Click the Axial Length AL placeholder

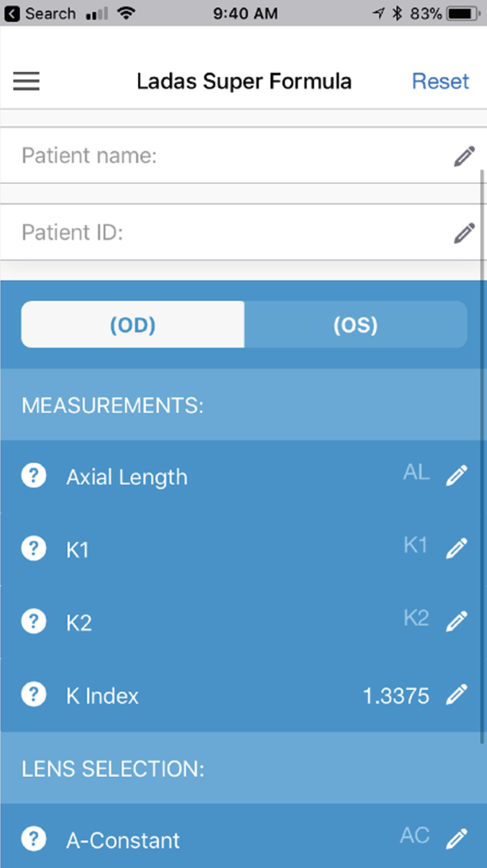(x=416, y=473)
